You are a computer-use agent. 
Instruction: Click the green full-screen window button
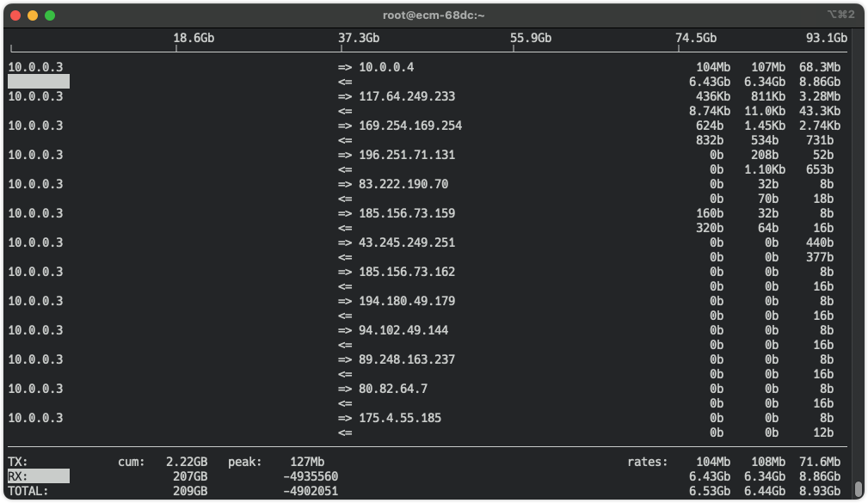pyautogui.click(x=50, y=15)
